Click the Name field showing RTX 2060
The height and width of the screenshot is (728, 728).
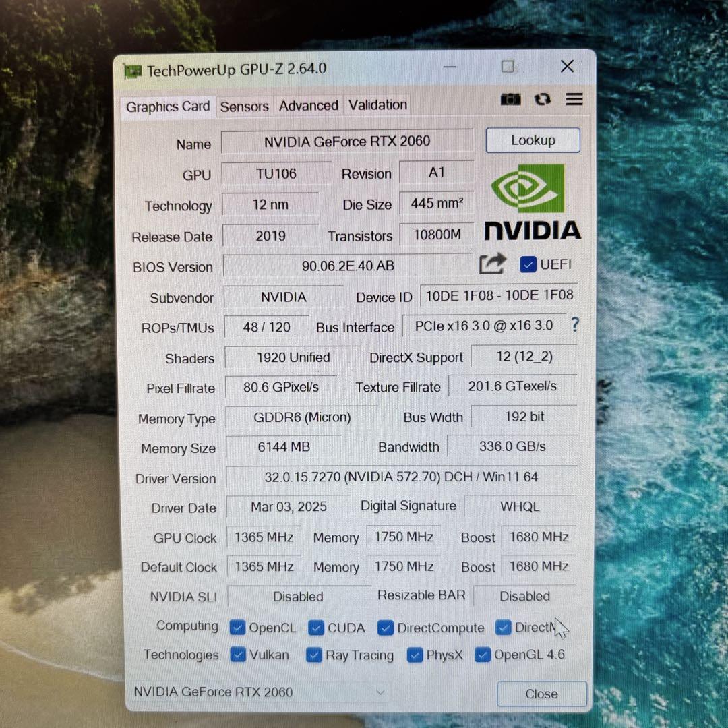pos(347,141)
